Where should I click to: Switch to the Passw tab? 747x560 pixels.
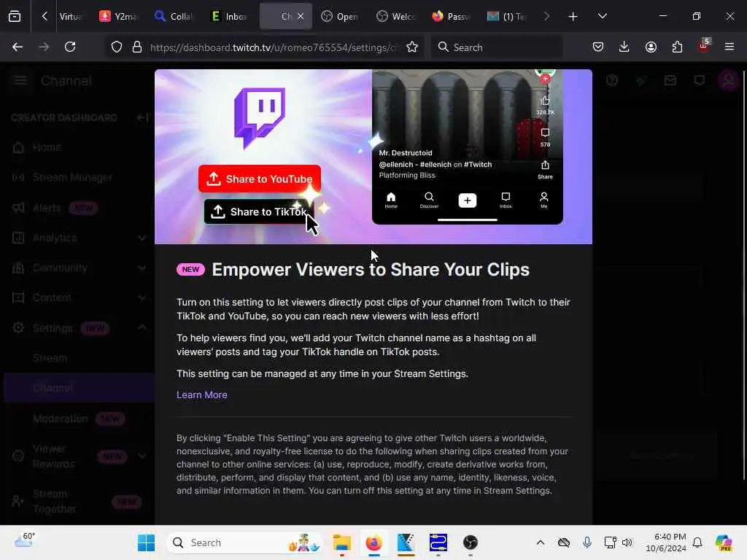click(451, 16)
